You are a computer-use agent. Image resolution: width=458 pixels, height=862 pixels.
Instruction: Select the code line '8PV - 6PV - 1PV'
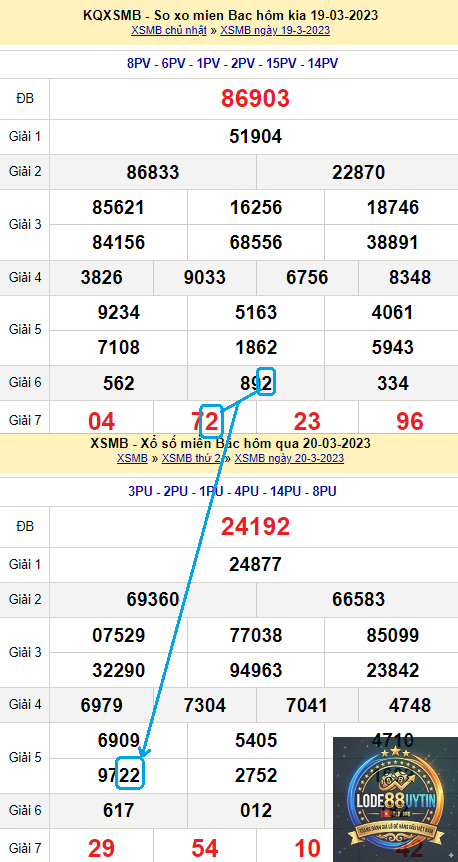click(232, 64)
